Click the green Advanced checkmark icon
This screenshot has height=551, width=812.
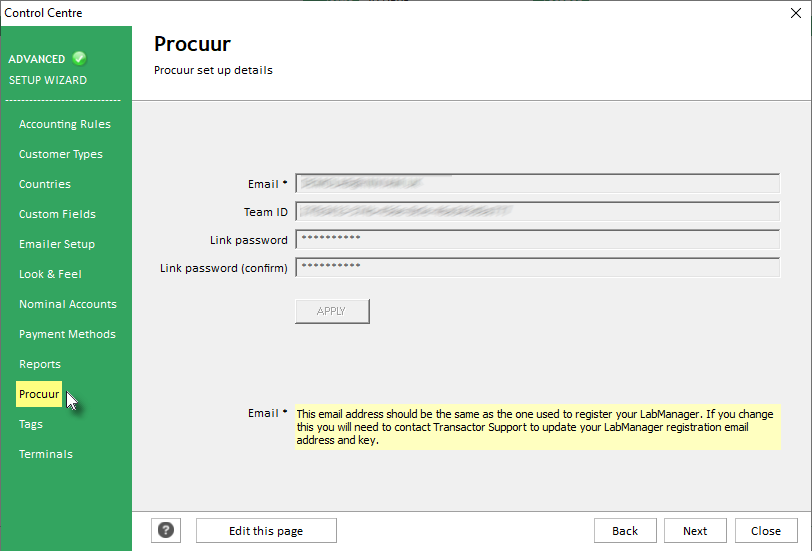click(79, 59)
